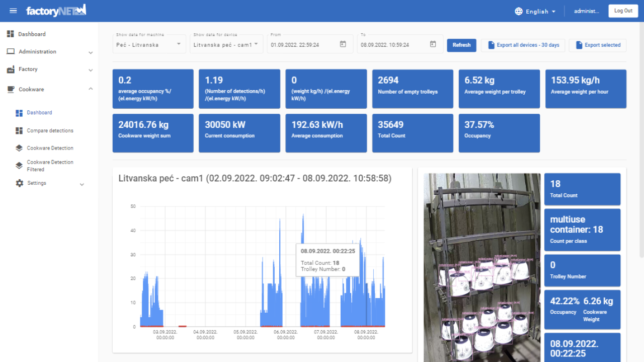Click the 08.09.2022. 00:22:25 timestamp card
This screenshot has height=362, width=644.
pos(582,347)
